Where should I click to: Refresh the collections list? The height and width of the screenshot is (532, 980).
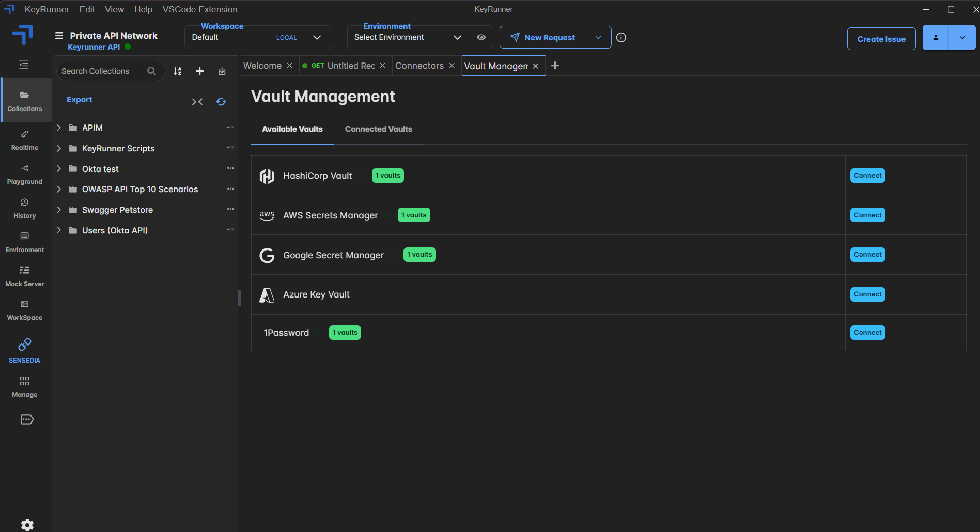tap(221, 102)
